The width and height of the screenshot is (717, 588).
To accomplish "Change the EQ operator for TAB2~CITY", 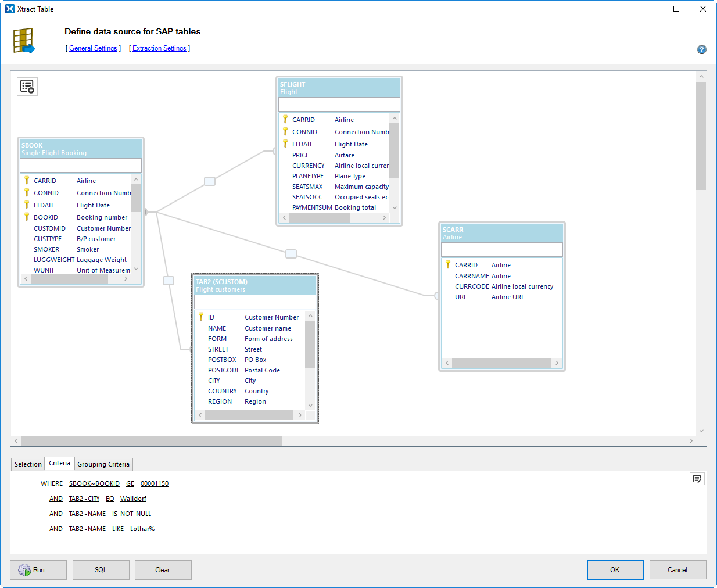I will [110, 499].
